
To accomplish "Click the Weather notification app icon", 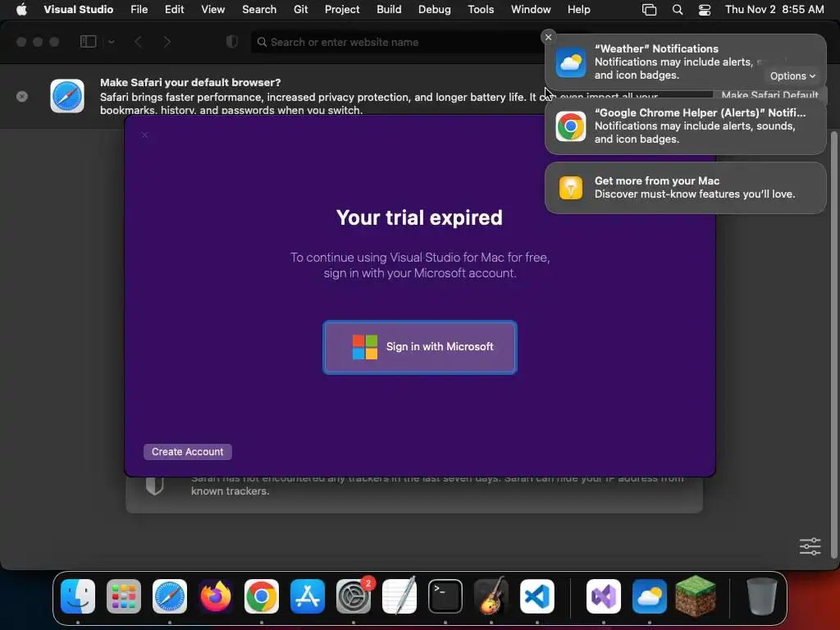I will 571,62.
